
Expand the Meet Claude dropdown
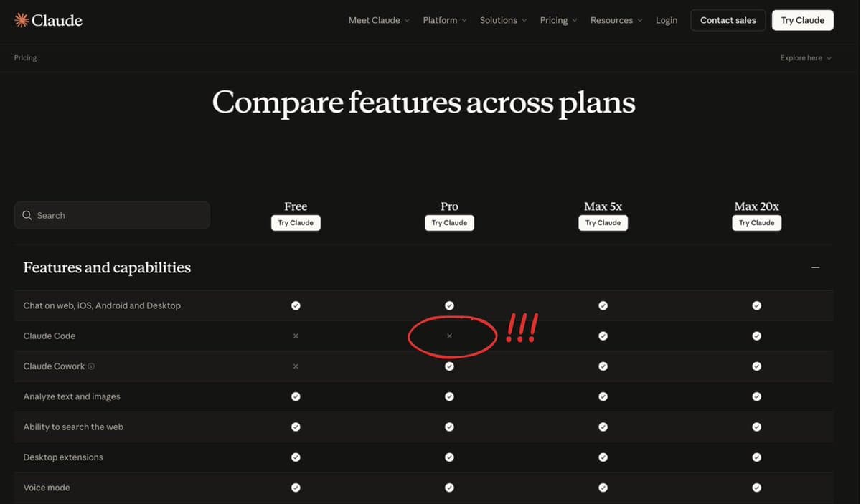[x=374, y=20]
